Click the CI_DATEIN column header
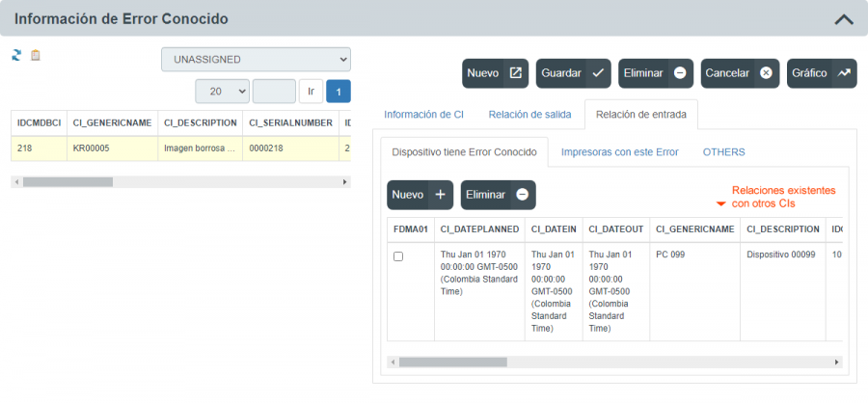 555,229
